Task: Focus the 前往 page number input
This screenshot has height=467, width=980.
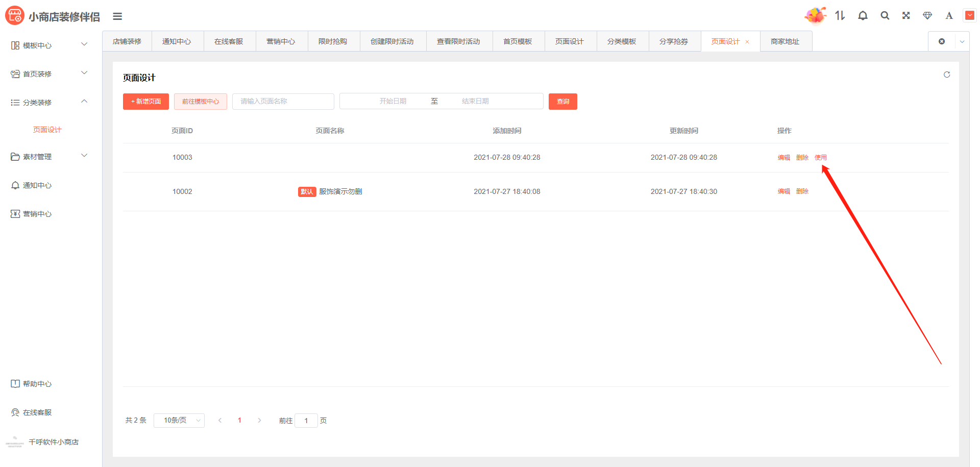Action: tap(306, 421)
